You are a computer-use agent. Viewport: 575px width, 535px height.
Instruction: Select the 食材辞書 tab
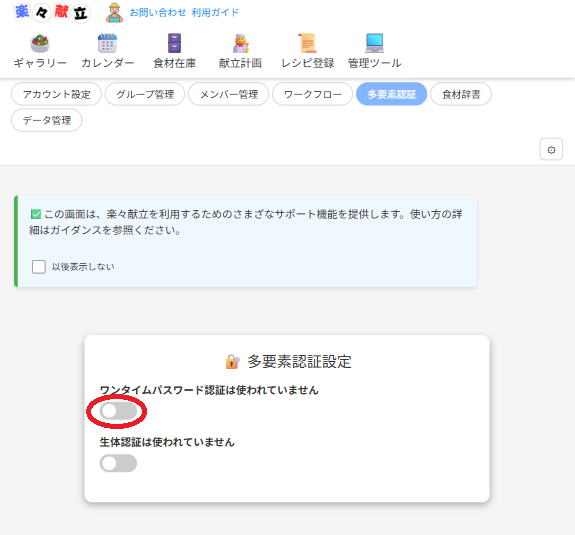coord(461,94)
